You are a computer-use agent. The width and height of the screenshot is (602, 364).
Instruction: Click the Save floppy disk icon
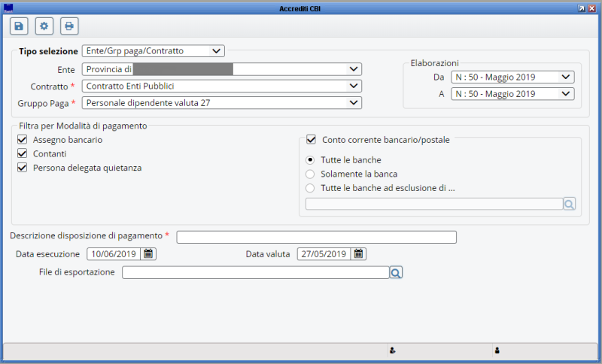[x=19, y=26]
